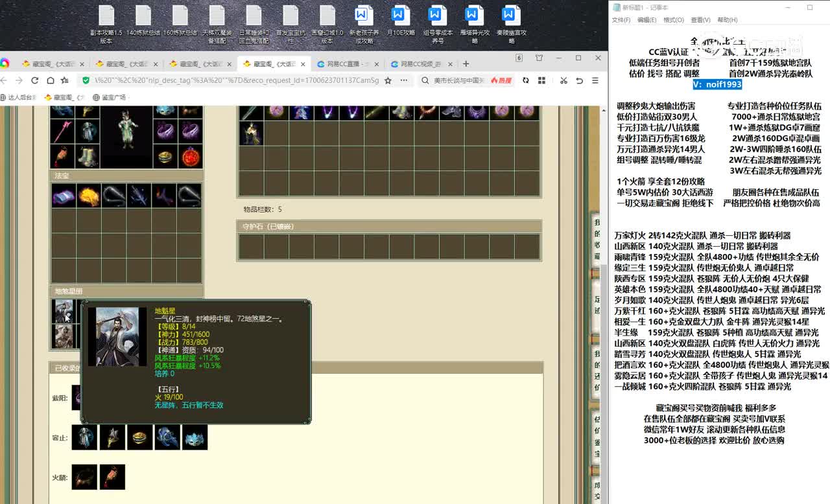Open the 雁塔异光攻略 document
This screenshot has height=504, width=830.
coord(475,25)
